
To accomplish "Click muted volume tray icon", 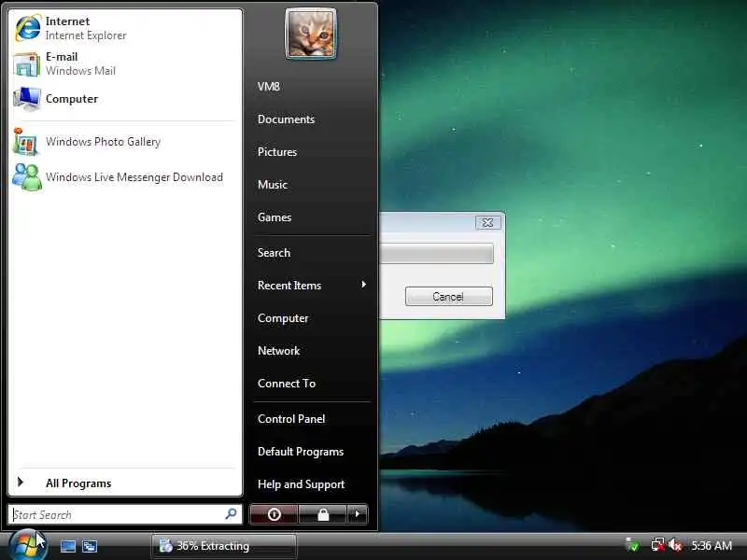I will tap(675, 545).
